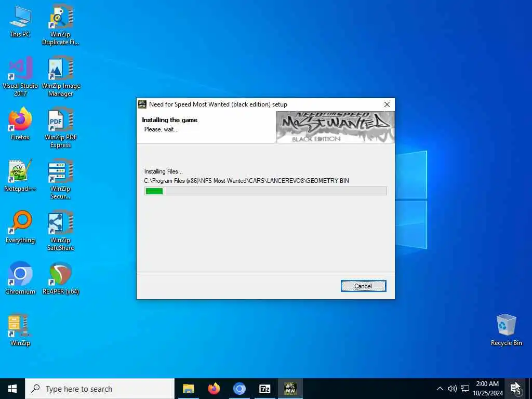Click the GEOMETRY.BIN file path text
Viewport: 532px width, 399px height.
246,181
